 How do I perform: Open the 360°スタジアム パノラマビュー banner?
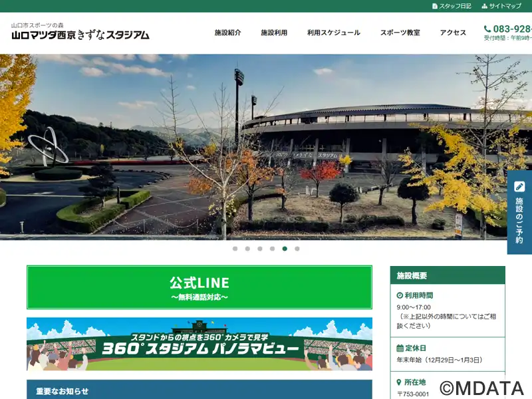coord(199,344)
